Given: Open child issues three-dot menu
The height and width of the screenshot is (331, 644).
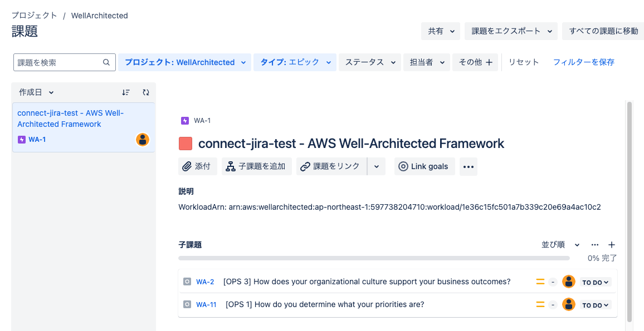Looking at the screenshot, I should click(595, 245).
